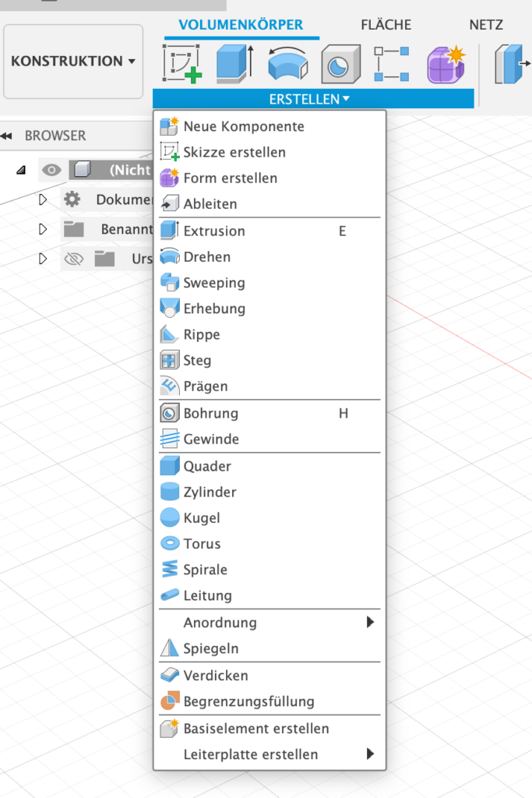Open the KONSTRUKTION workspace dropdown
The image size is (532, 798).
pyautogui.click(x=73, y=61)
